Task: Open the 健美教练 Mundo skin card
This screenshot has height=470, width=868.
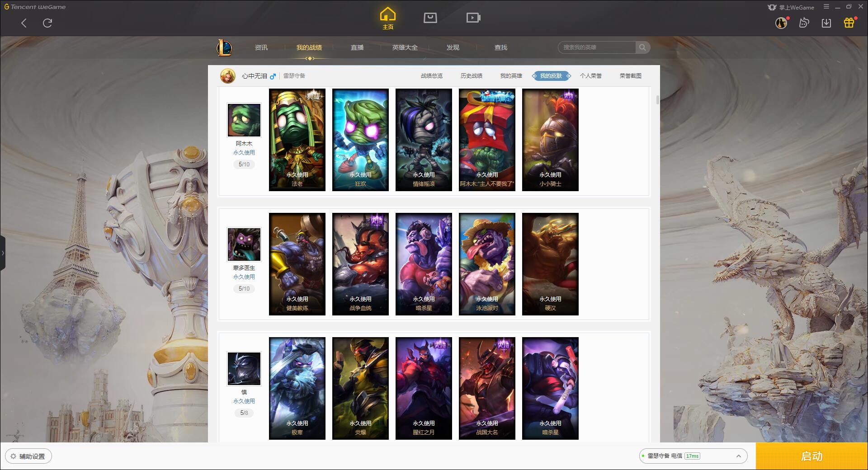Action: (x=297, y=264)
